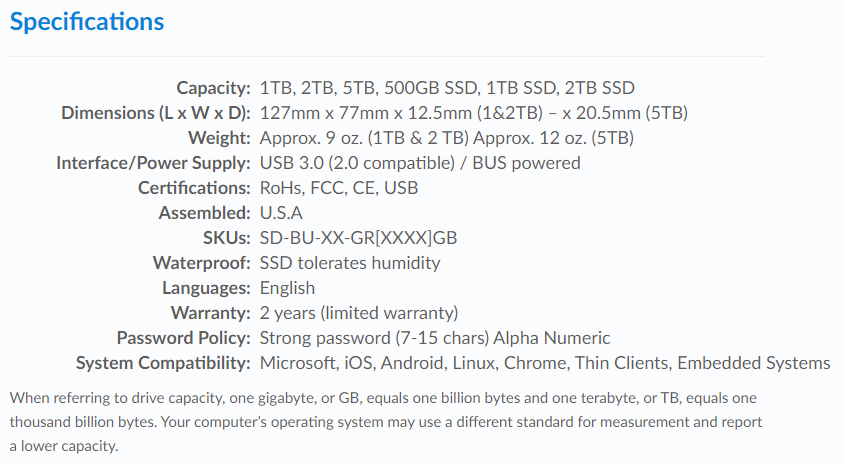
Task: Click the Interface/Power Supply label
Action: coord(153,163)
